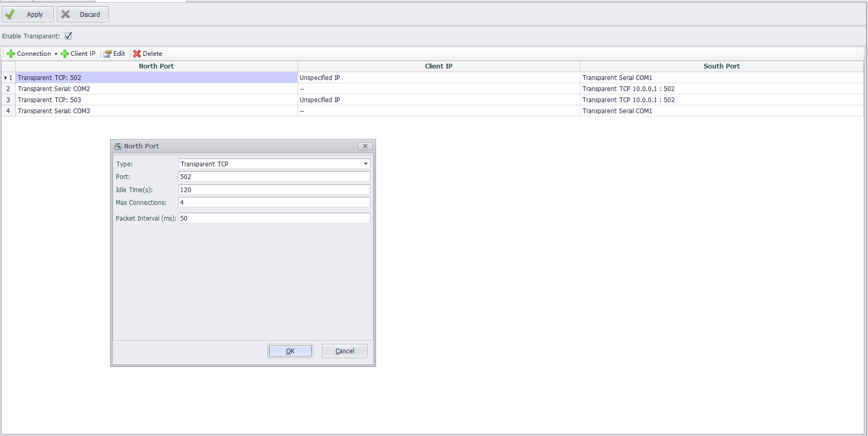Click the red Delete icon
Viewport: 868px width, 436px height.
[x=137, y=54]
